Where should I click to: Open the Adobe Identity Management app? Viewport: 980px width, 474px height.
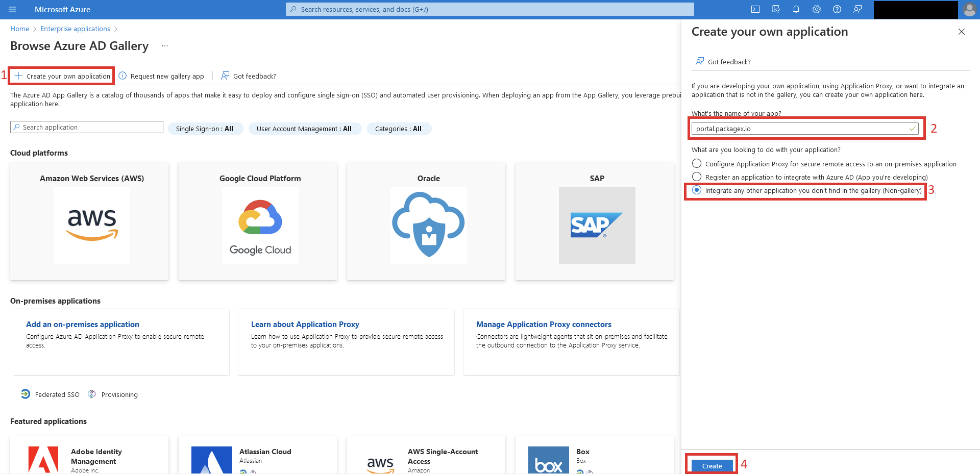click(89, 455)
